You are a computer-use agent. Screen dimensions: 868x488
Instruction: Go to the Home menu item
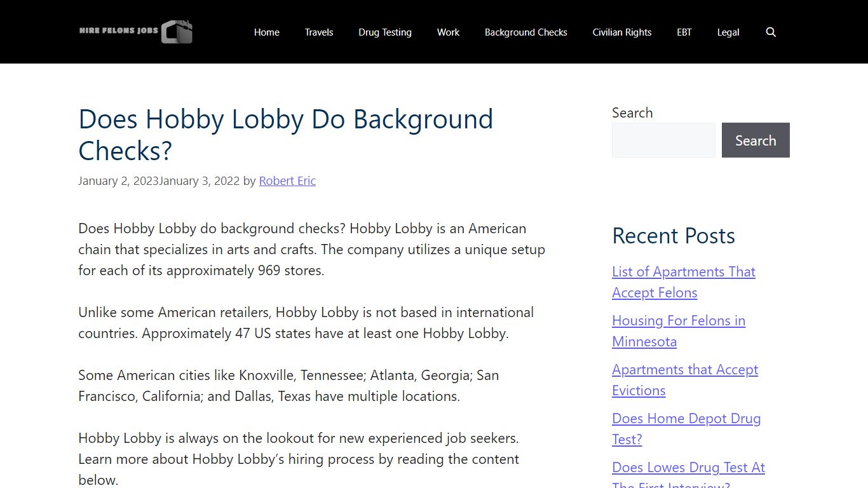tap(266, 32)
